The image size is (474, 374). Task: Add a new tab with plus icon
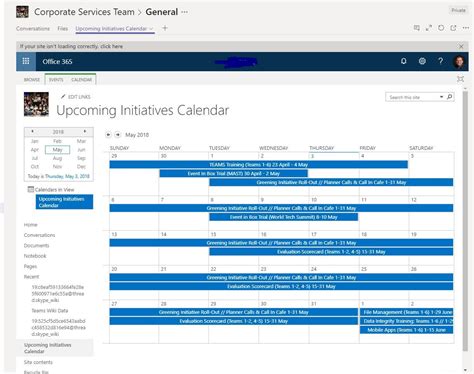click(165, 28)
